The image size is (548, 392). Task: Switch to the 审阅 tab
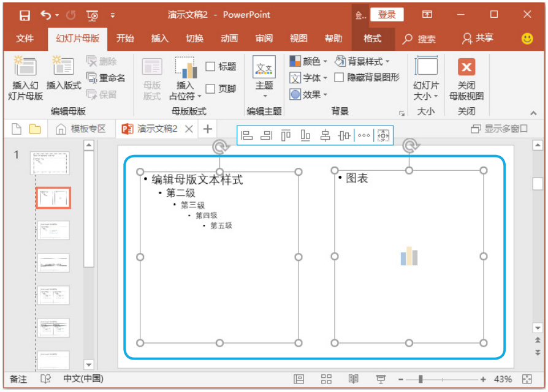[264, 39]
